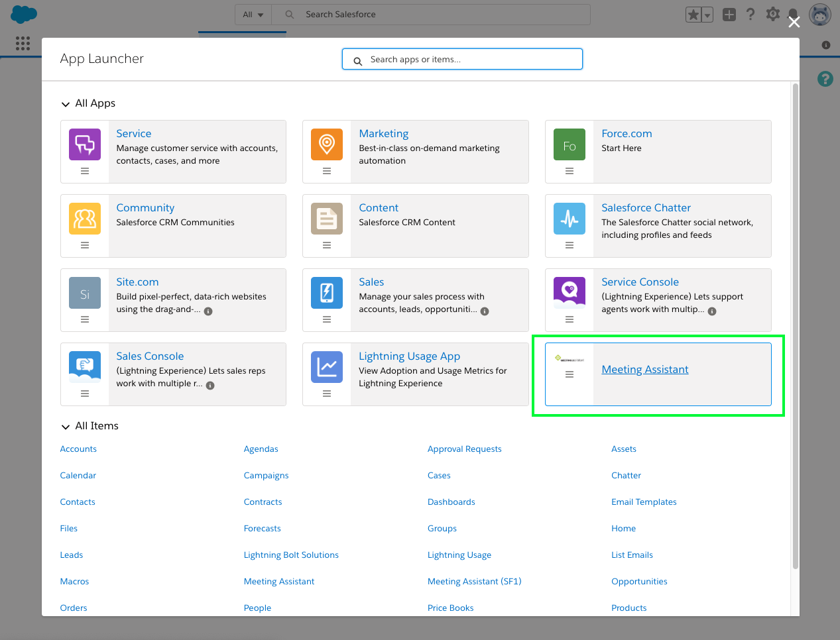Click the App Launcher nine-dot grid icon
This screenshot has height=640, width=840.
point(23,43)
